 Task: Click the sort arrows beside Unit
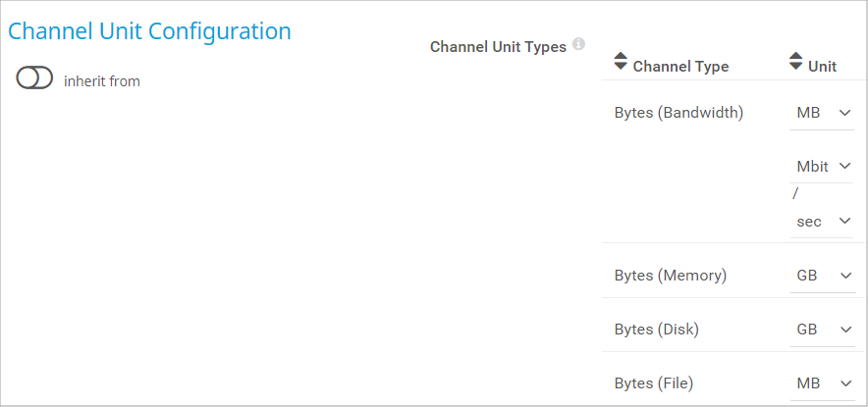pyautogui.click(x=795, y=62)
